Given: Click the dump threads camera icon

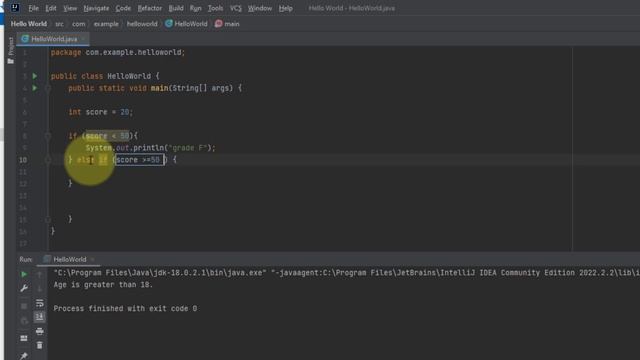Looking at the screenshot, I should [x=24, y=321].
